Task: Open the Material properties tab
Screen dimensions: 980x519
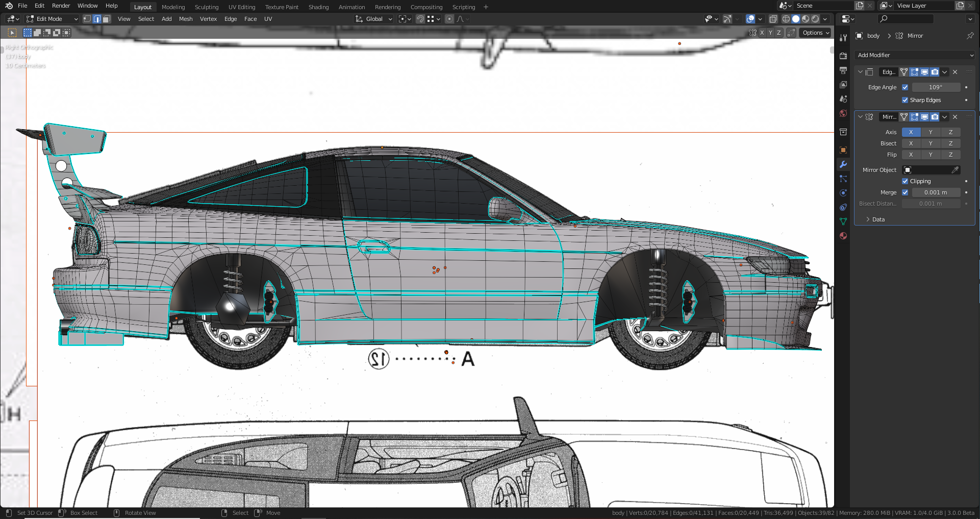Action: pyautogui.click(x=843, y=236)
